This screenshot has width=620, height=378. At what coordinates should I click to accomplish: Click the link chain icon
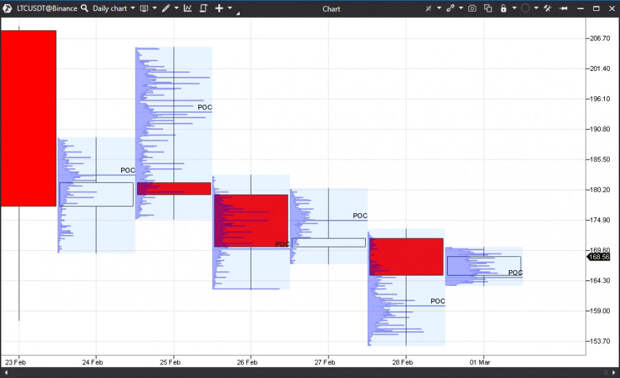(450, 8)
